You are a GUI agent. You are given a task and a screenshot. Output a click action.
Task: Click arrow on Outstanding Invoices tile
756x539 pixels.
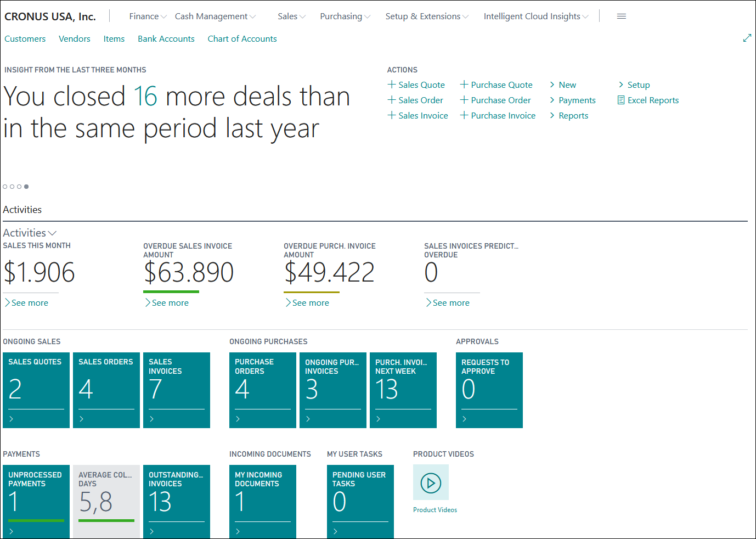152,531
